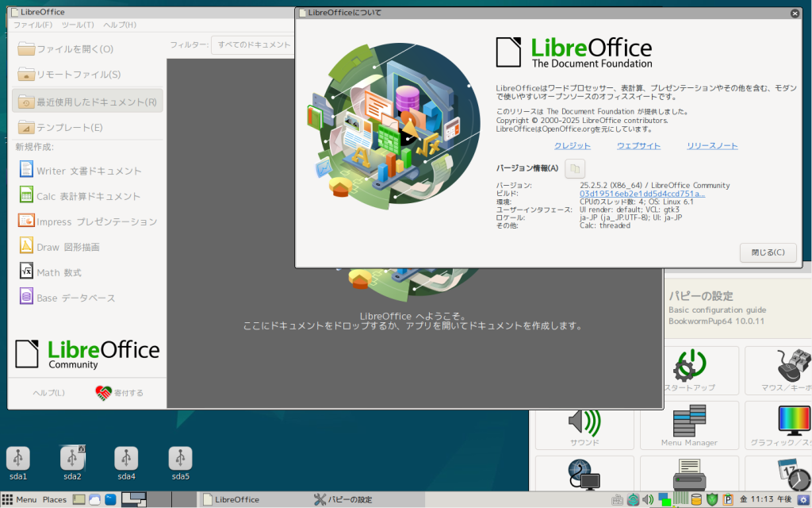The width and height of the screenshot is (812, 508).
Task: Open マウス/キーボード settings in パピーの設定
Action: click(779, 371)
